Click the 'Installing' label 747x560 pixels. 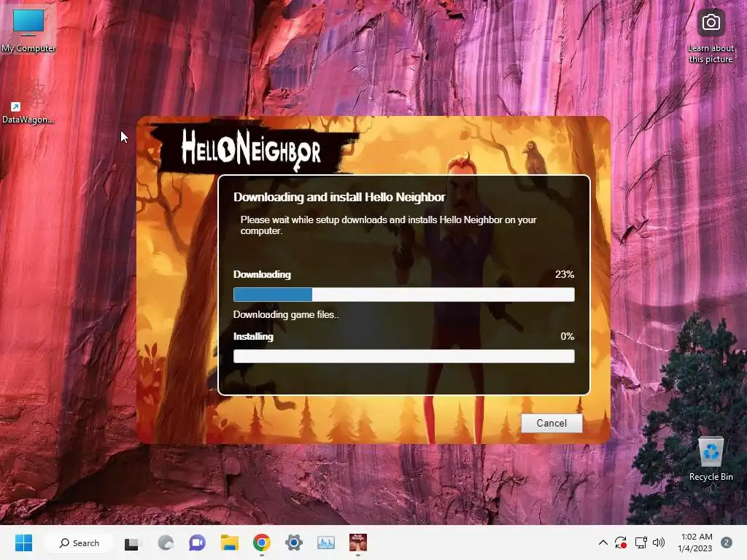point(253,336)
